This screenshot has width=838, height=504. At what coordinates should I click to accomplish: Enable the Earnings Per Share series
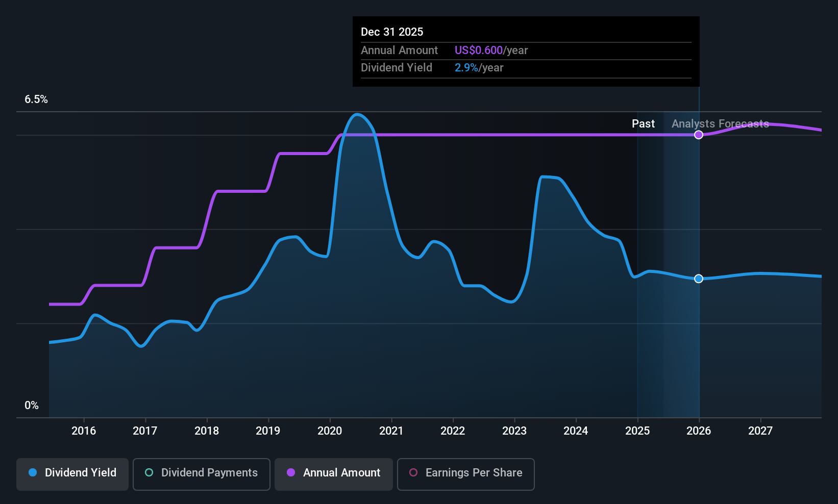click(466, 474)
